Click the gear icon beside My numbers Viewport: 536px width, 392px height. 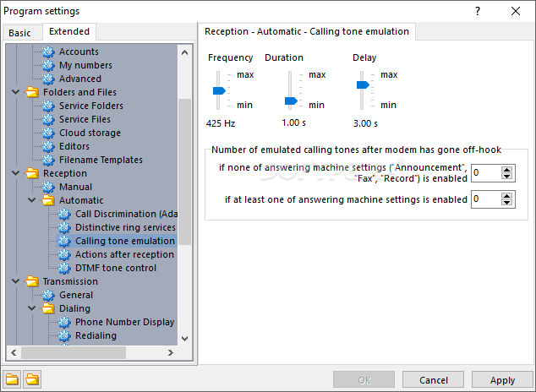click(48, 65)
